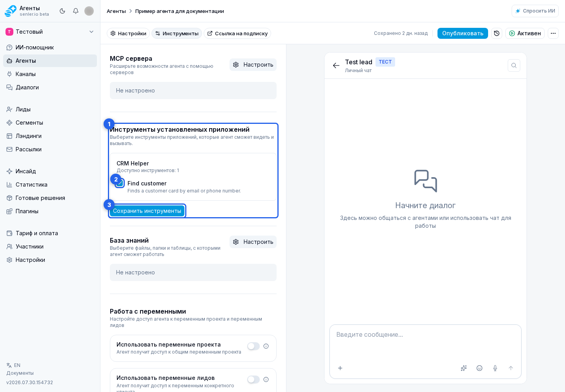This screenshot has width=565, height=392.
Task: Enable project variables toggle
Action: point(253,346)
